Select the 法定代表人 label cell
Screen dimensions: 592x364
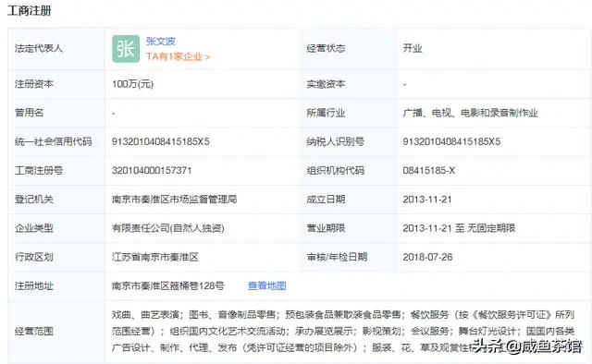[x=56, y=48]
